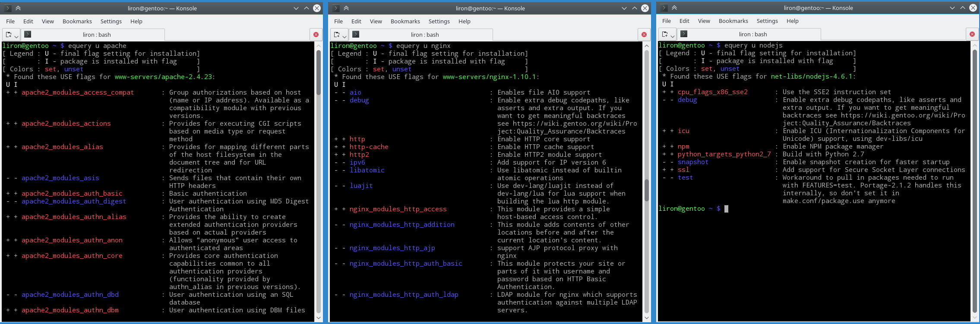Click the empty command prompt in the nodejs terminal
This screenshot has width=980, height=324.
726,209
